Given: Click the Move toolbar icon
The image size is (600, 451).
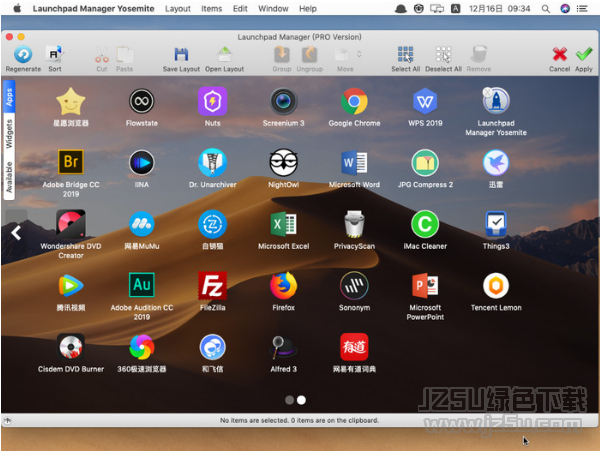Looking at the screenshot, I should pos(342,55).
